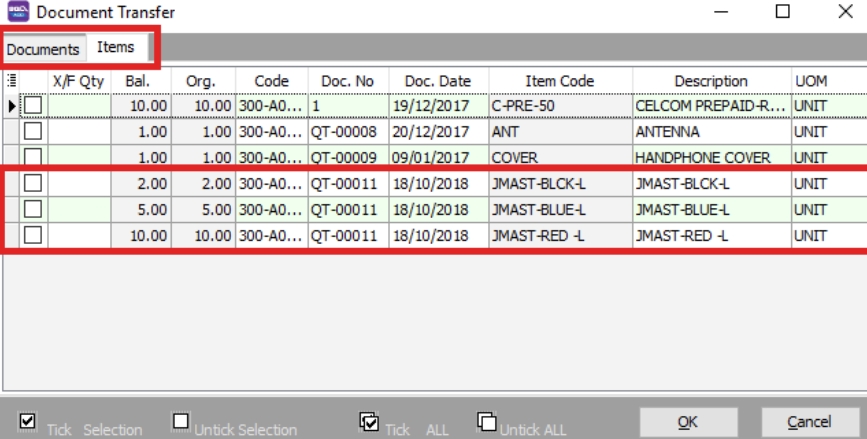Tick checkbox for JMAST-BLUE-L row
The width and height of the screenshot is (867, 439).
[x=34, y=209]
